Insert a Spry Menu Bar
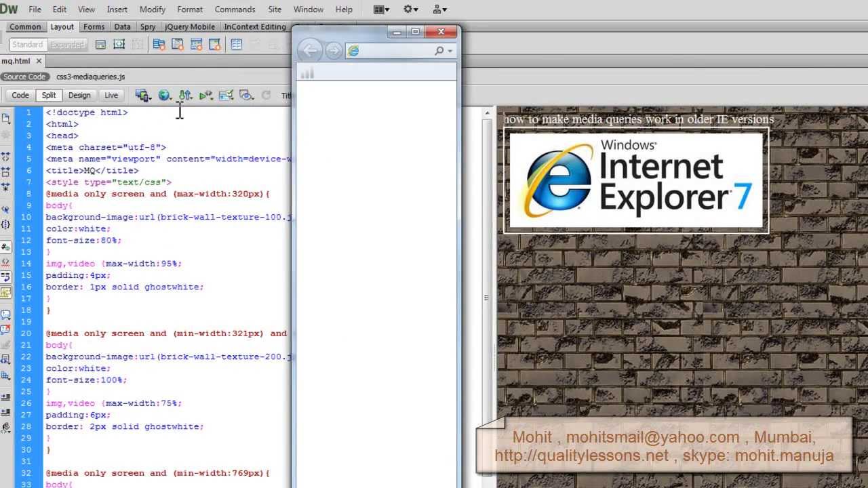 click(x=159, y=45)
